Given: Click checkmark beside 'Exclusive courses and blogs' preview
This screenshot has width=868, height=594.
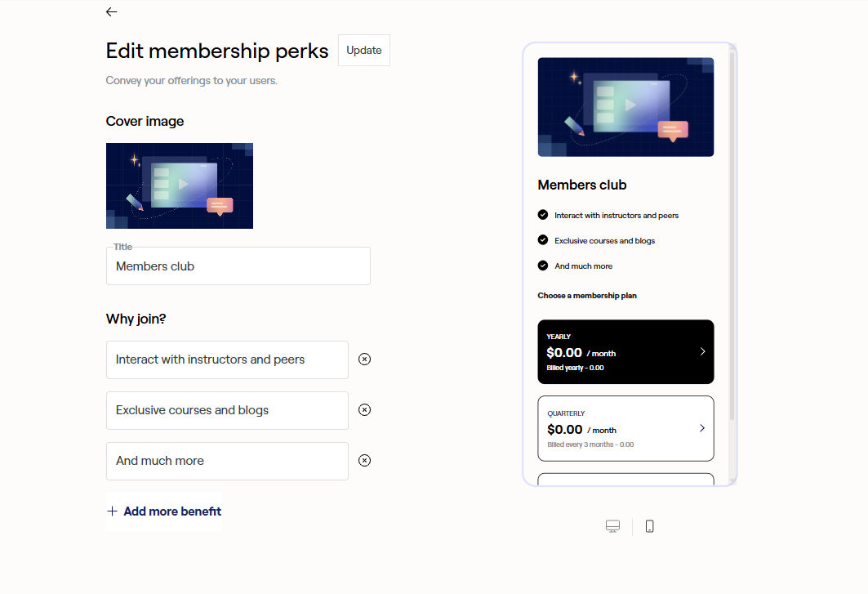Looking at the screenshot, I should [x=543, y=240].
